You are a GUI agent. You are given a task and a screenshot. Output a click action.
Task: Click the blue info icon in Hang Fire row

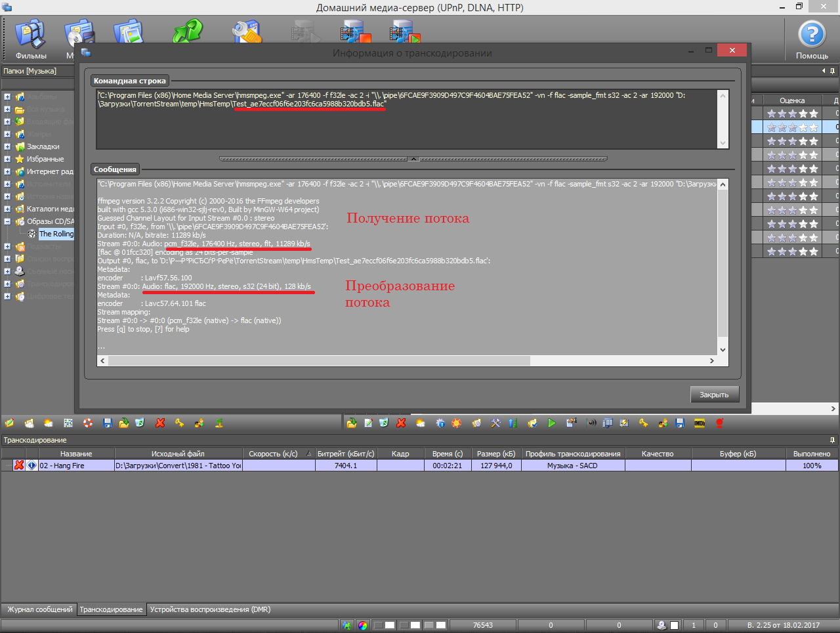pyautogui.click(x=31, y=466)
